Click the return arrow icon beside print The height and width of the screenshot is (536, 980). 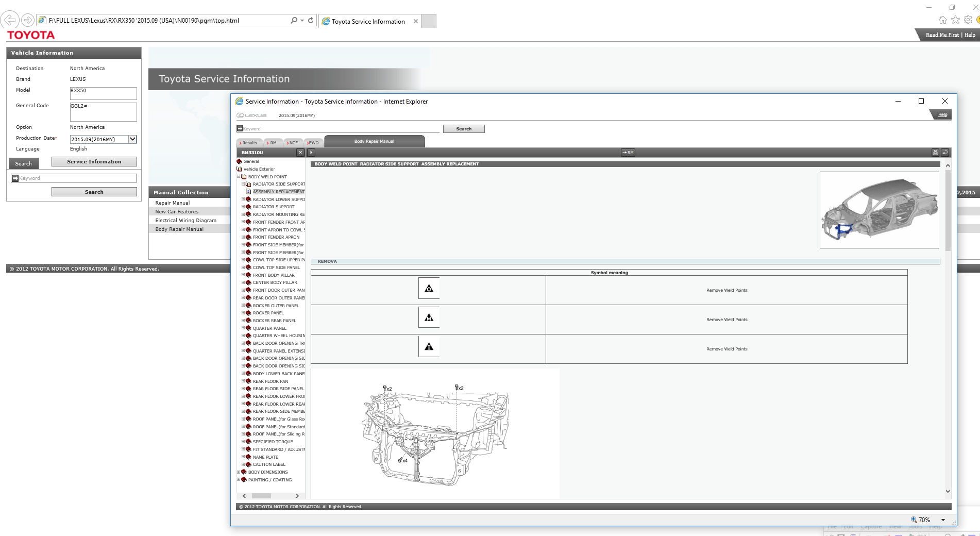pos(945,153)
